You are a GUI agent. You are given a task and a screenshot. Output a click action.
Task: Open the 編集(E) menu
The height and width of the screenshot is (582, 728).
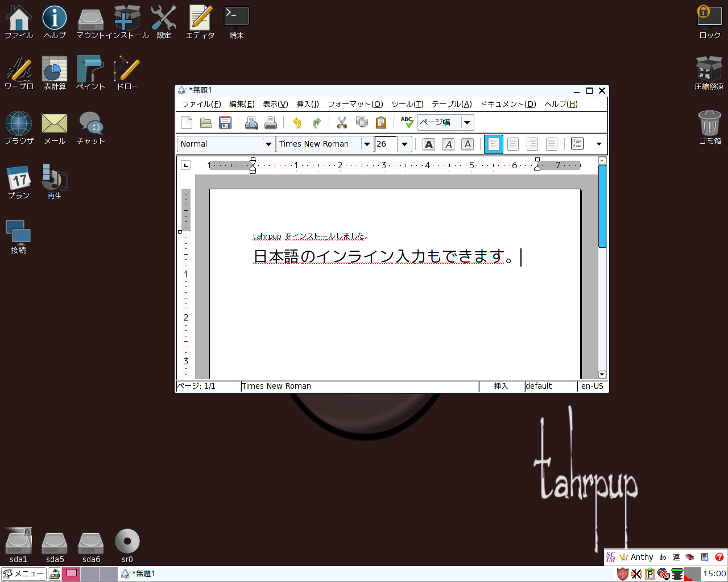coord(242,104)
